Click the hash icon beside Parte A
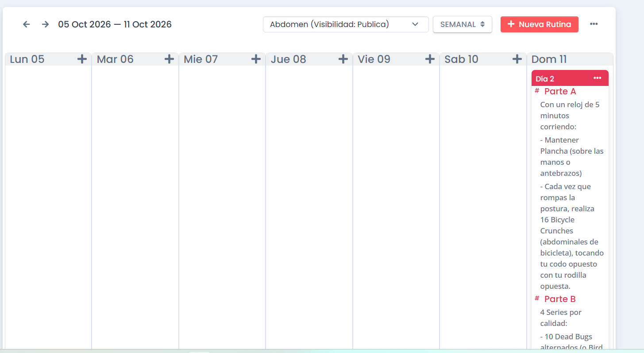 pos(537,91)
